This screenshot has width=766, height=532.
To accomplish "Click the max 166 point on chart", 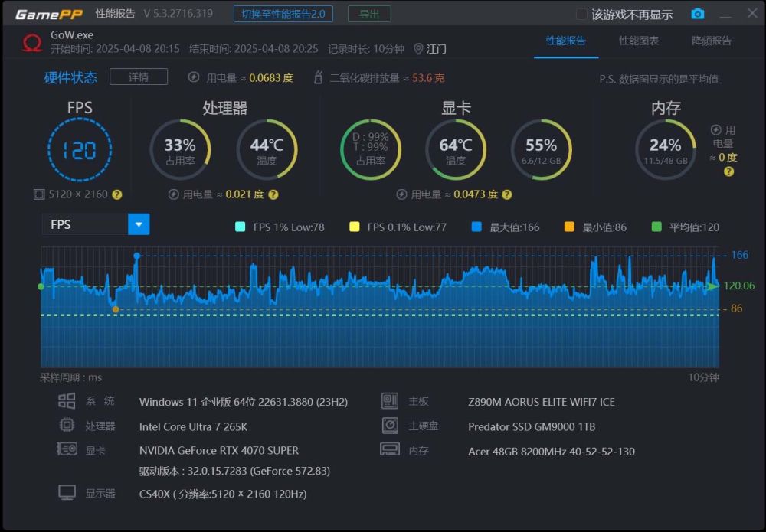I will pos(137,256).
